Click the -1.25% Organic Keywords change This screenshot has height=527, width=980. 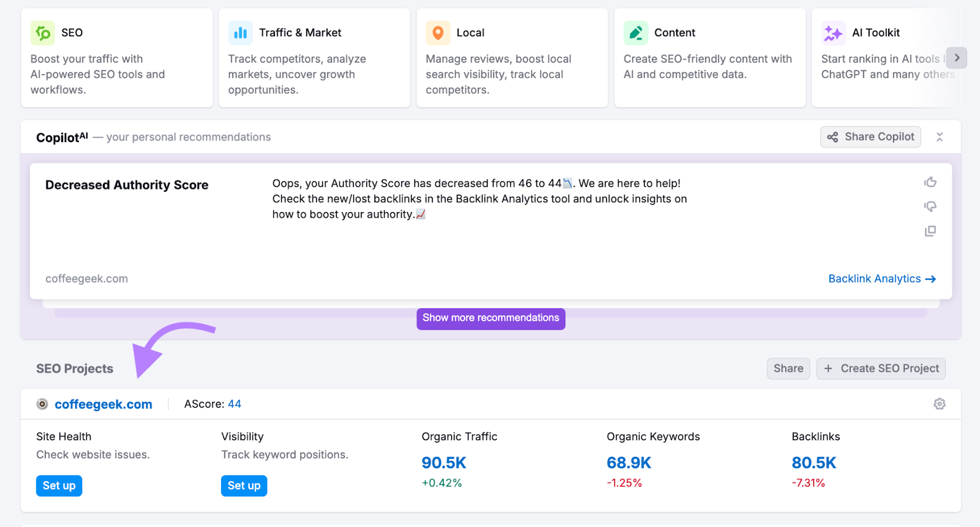tap(624, 483)
